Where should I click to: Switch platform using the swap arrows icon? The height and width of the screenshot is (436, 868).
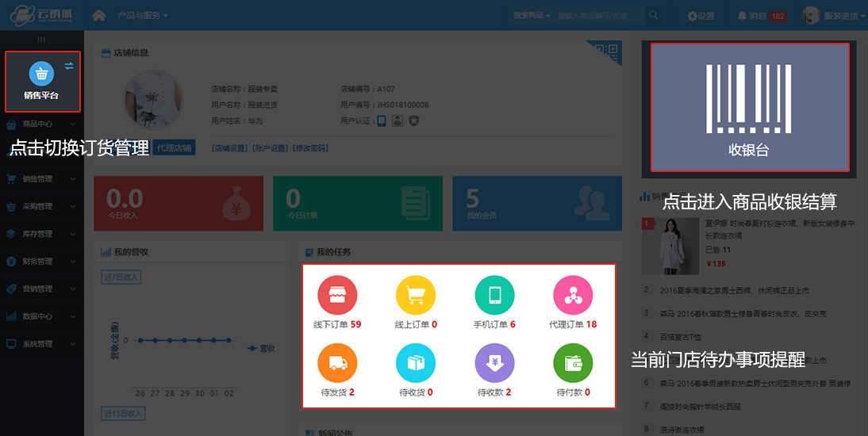click(69, 66)
